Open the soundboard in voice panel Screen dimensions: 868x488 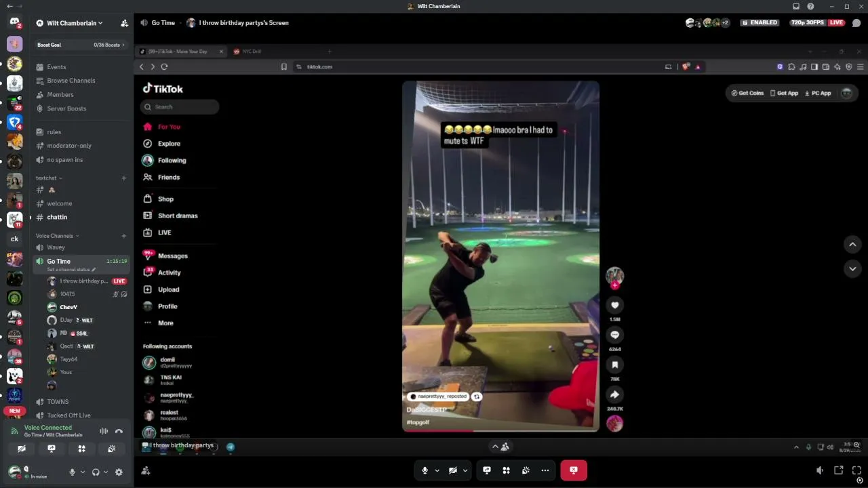pyautogui.click(x=111, y=449)
